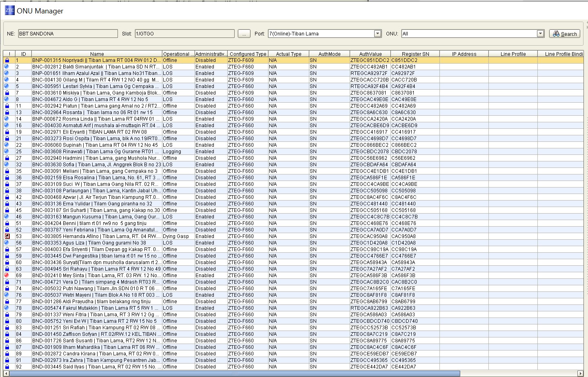Select the row BND-003445 Said Ilyas
588x377 pixels.
293,367
